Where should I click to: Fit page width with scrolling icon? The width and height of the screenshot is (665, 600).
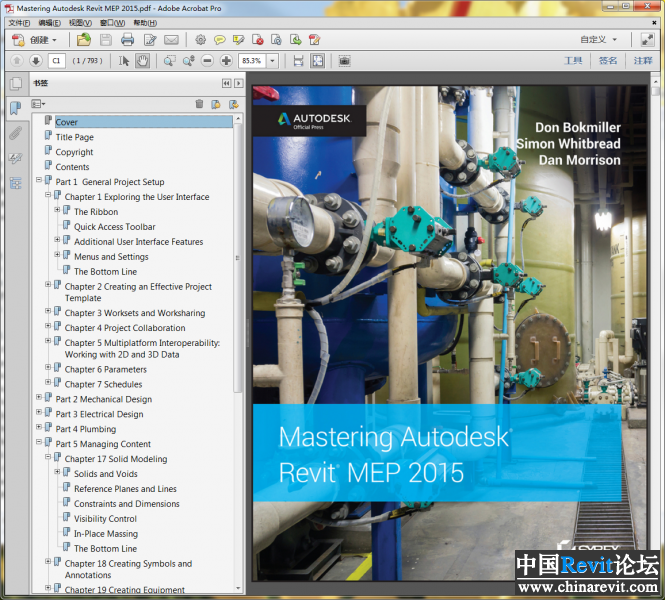(x=299, y=61)
